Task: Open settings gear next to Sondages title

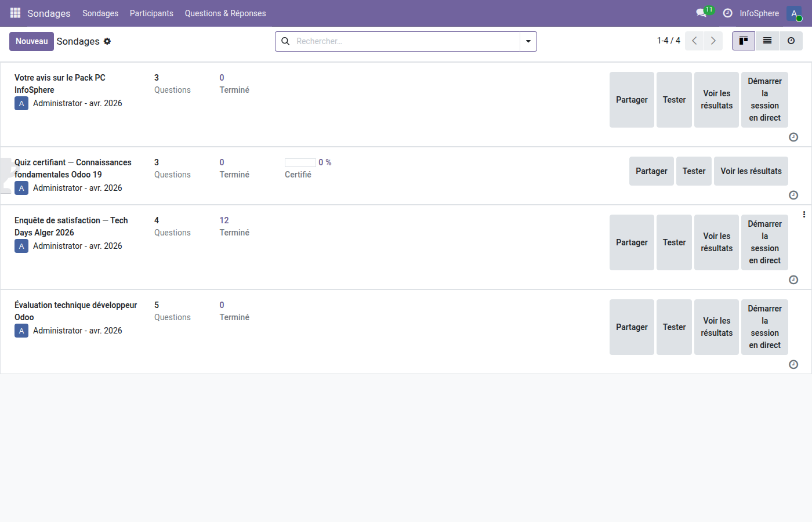Action: point(107,41)
